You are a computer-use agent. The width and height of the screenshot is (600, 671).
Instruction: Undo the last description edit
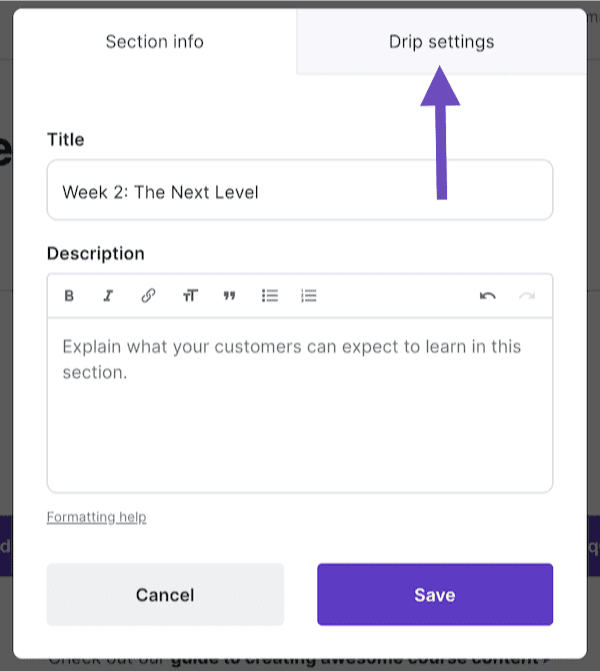(x=487, y=296)
